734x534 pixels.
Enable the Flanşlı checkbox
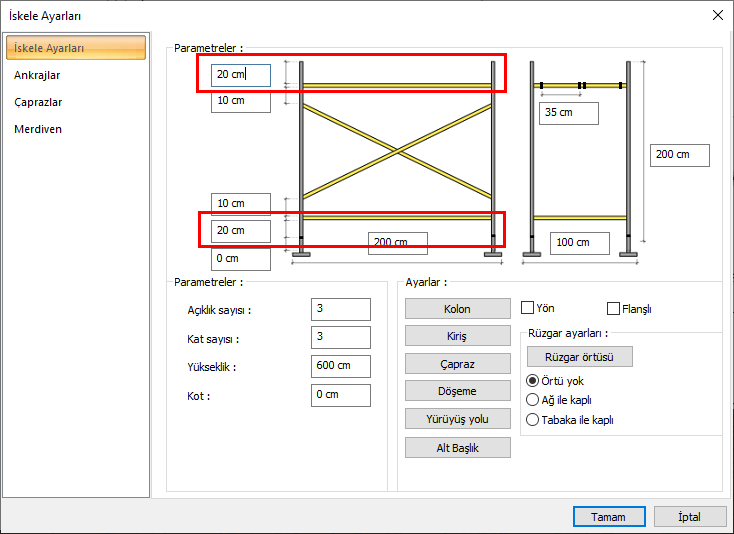[613, 308]
